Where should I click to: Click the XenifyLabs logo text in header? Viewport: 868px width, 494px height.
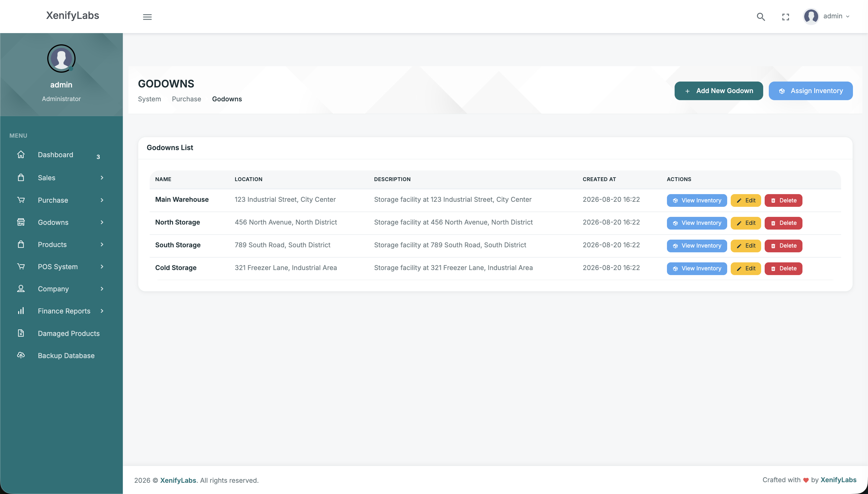click(x=73, y=15)
